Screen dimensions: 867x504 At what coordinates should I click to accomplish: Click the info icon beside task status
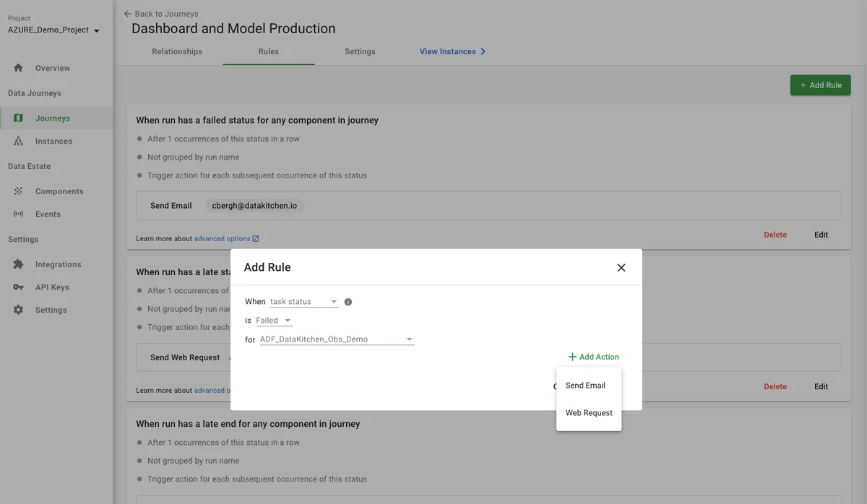coord(348,302)
